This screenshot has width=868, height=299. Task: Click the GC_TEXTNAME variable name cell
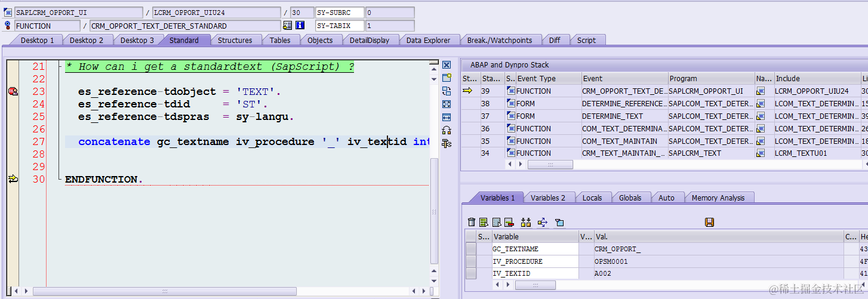pyautogui.click(x=535, y=249)
